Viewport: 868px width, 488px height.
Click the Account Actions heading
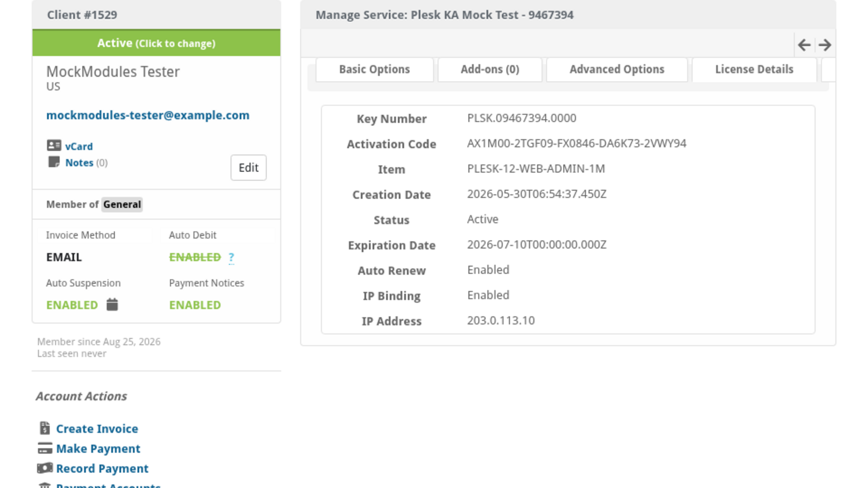81,396
